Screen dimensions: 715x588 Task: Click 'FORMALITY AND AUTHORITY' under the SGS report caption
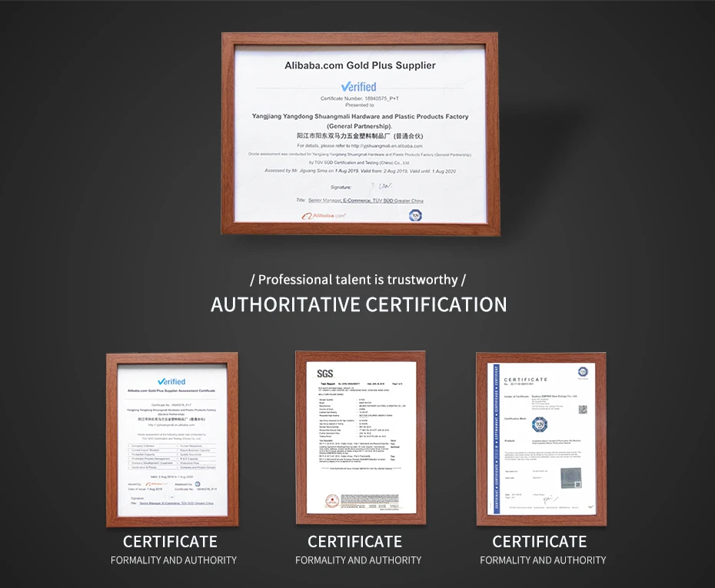(x=358, y=560)
